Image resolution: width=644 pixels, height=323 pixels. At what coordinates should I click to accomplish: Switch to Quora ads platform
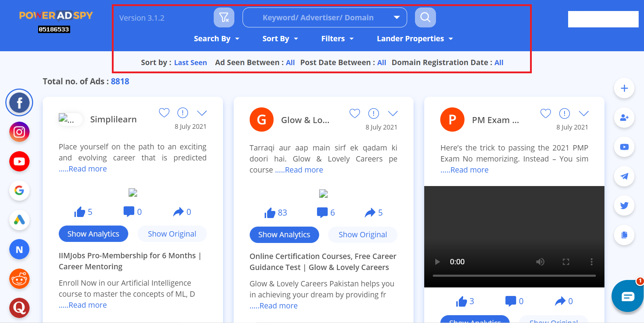coord(19,308)
